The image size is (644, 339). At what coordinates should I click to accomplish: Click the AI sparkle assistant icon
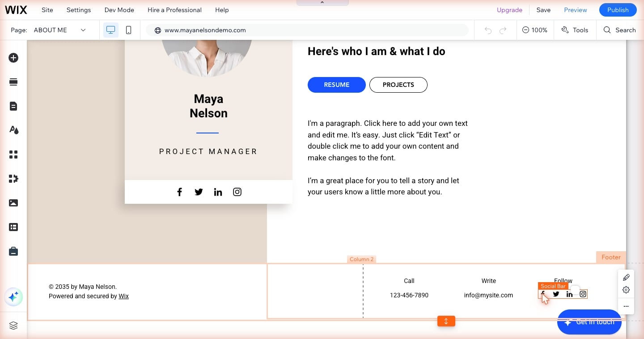pyautogui.click(x=13, y=296)
